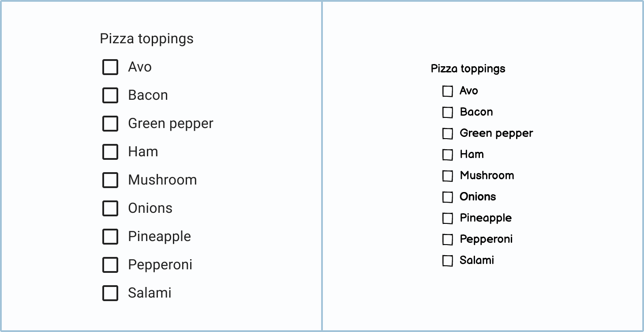The width and height of the screenshot is (644, 332).
Task: Enable Green pepper in the right sketch list
Action: tap(448, 133)
